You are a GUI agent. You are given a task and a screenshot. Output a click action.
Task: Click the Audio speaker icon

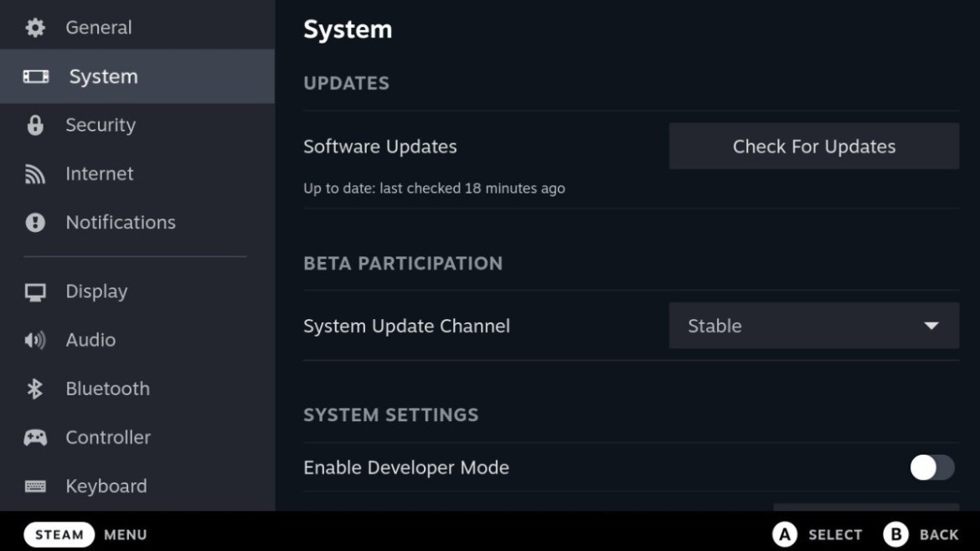coord(35,341)
